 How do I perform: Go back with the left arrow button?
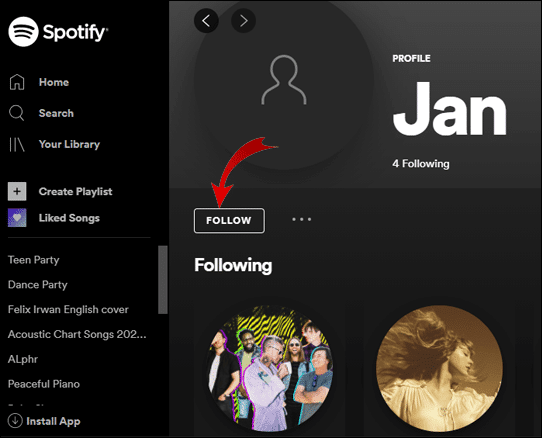click(206, 21)
